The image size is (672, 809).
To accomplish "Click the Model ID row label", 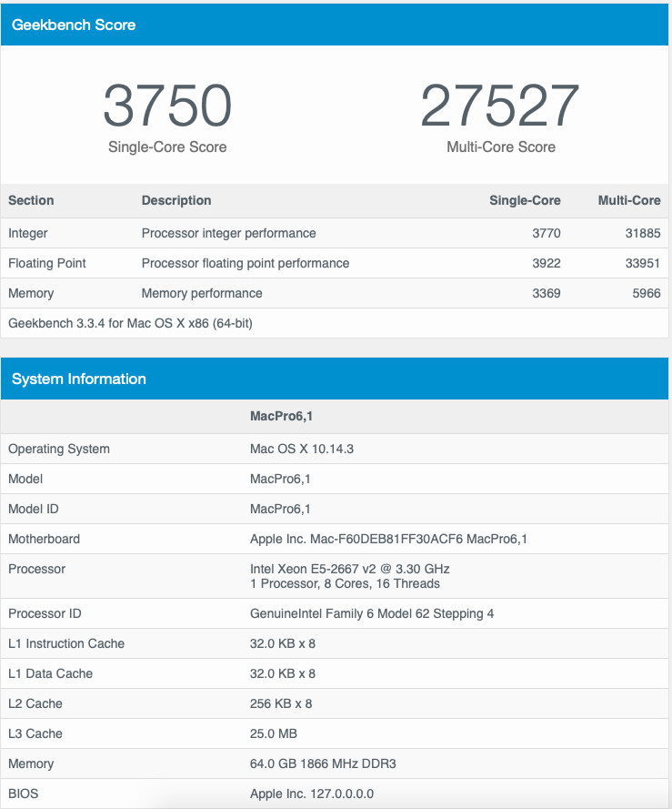I will (x=34, y=509).
